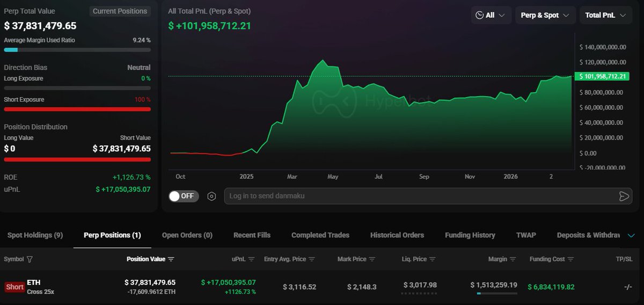This screenshot has width=644, height=305.
Task: Click the Position Distribution red bar
Action: pos(77,159)
